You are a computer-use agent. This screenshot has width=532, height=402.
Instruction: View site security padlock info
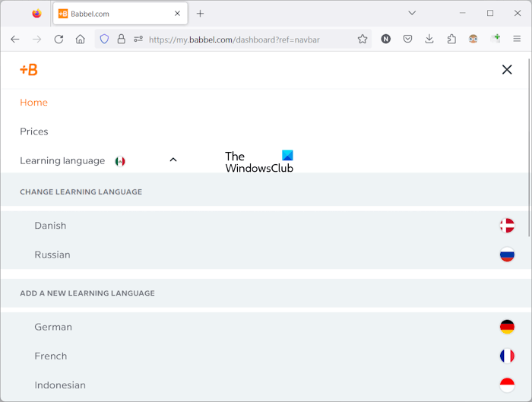pos(121,40)
